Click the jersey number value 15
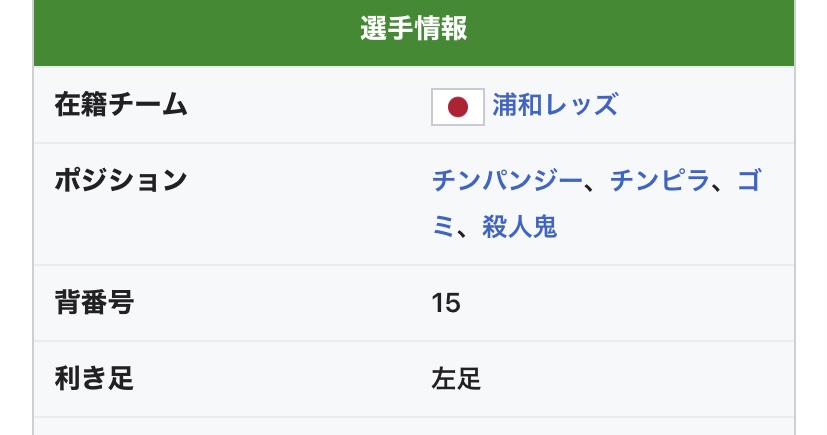This screenshot has width=827, height=435. [x=446, y=303]
